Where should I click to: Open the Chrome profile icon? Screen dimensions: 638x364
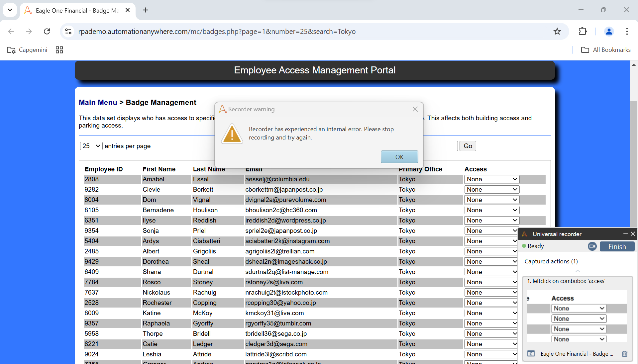tap(609, 32)
